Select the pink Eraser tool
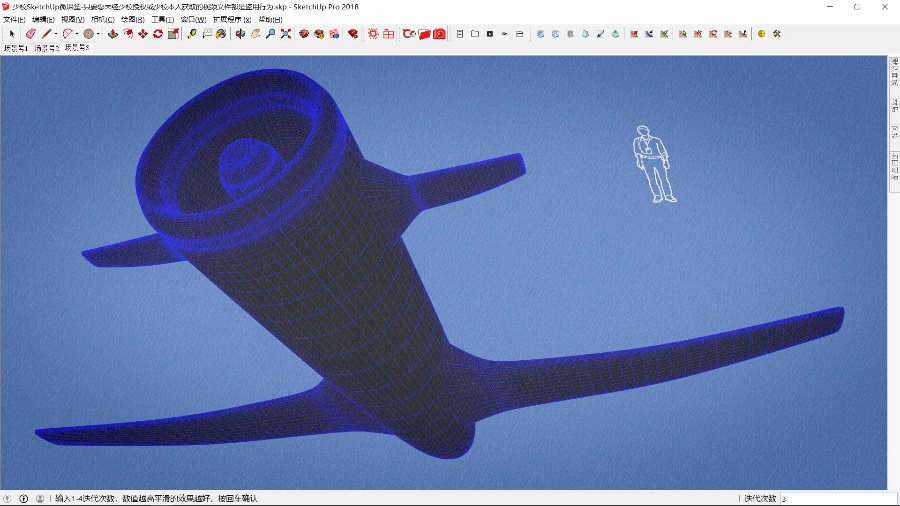This screenshot has height=506, width=900. [31, 34]
